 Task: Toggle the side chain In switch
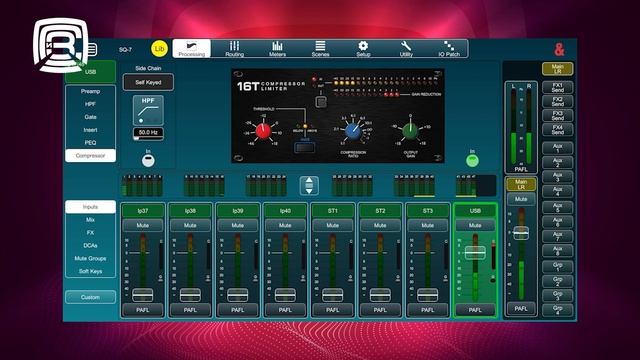point(148,160)
